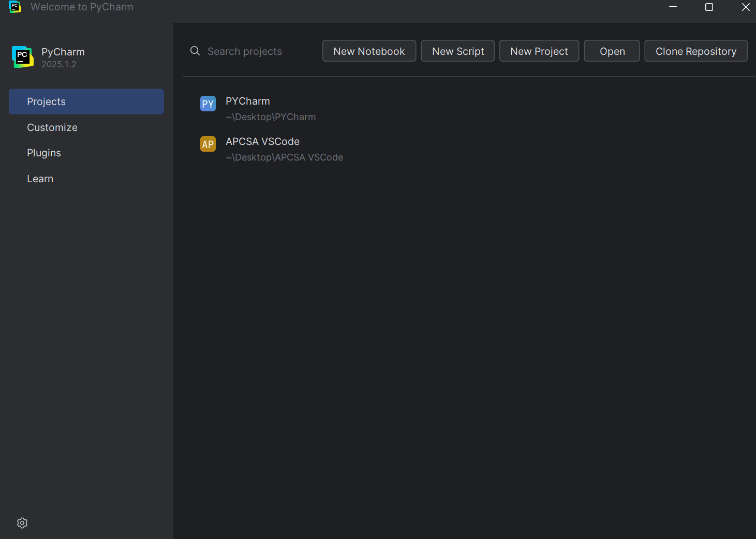Open the PYCharm project from the list
Viewport: 756px width, 539px height.
[247, 101]
